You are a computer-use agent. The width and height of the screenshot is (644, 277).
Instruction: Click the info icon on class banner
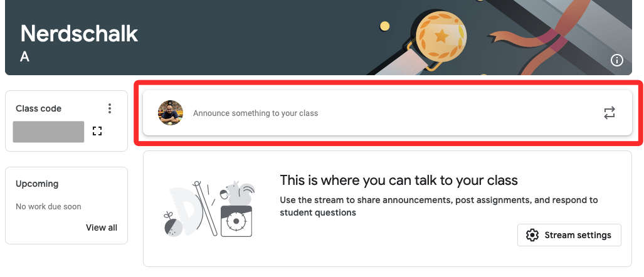[x=617, y=60]
